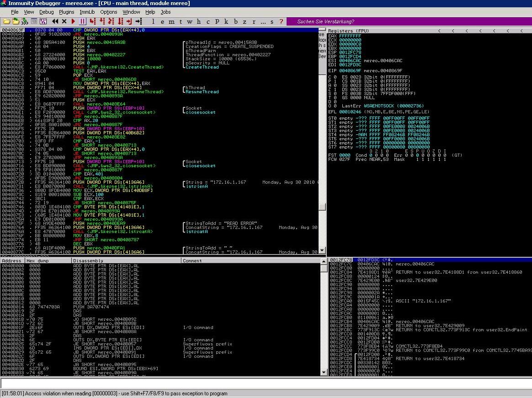Image resolution: width=532 pixels, height=398 pixels.
Task: Click the dump pane scrollbar down arrow
Action: pos(324,372)
